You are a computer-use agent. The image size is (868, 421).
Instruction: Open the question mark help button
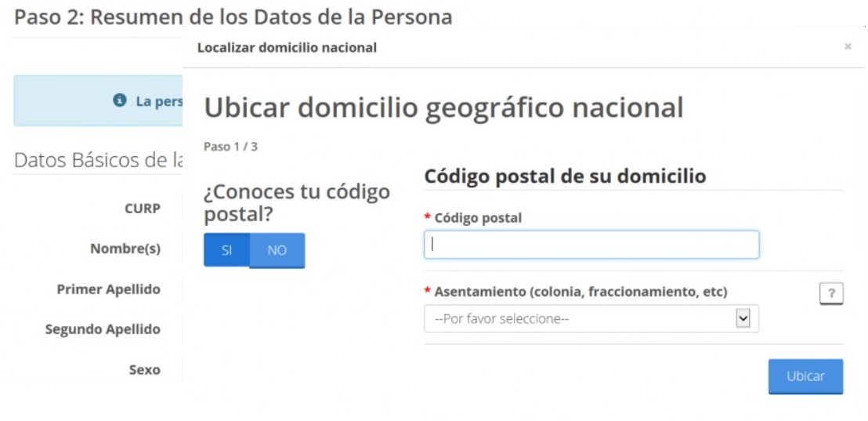831,294
